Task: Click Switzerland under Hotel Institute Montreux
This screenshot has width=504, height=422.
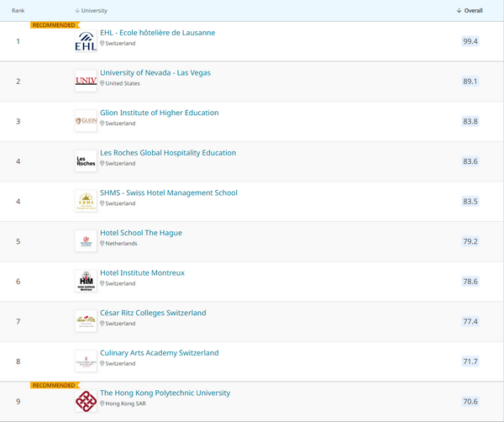Action: click(x=120, y=283)
